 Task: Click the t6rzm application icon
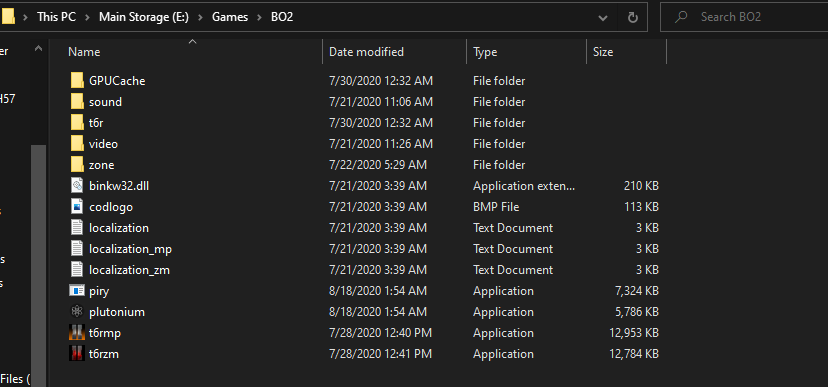pos(77,354)
